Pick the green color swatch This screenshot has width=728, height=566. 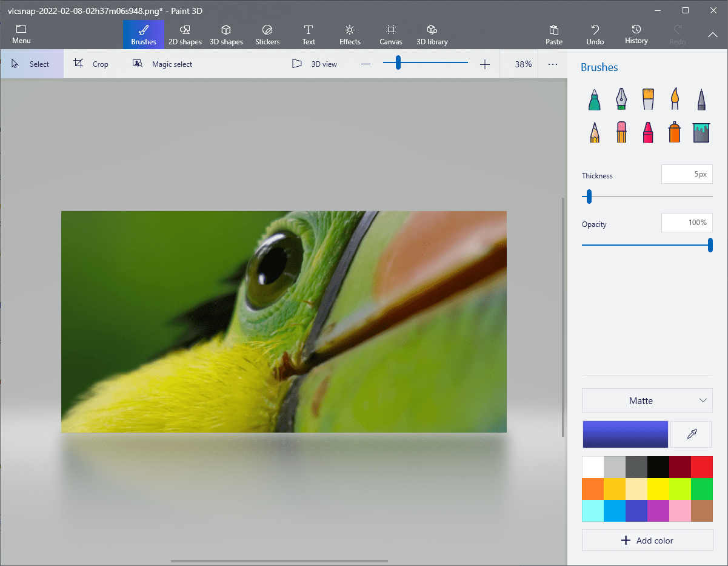coord(702,489)
